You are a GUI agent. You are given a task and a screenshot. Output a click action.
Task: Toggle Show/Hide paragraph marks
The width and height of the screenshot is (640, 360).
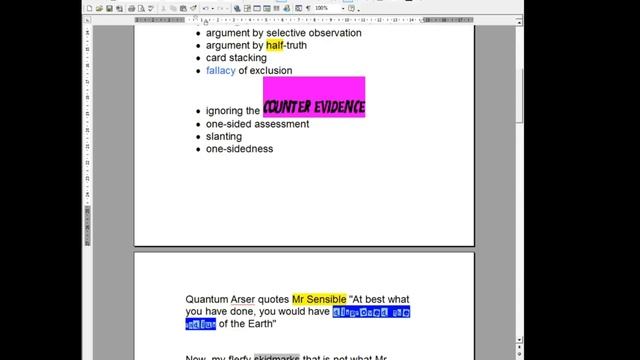[308, 8]
